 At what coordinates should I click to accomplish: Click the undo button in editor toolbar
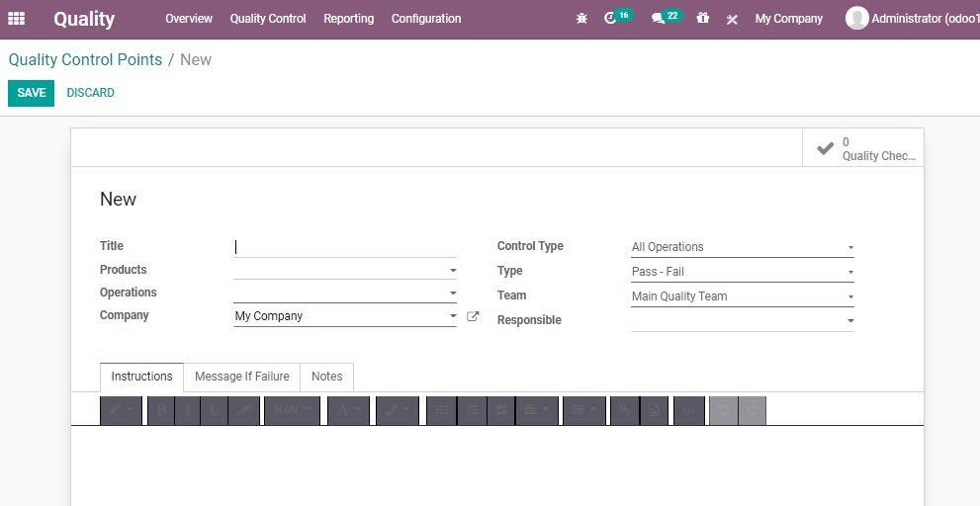click(724, 410)
